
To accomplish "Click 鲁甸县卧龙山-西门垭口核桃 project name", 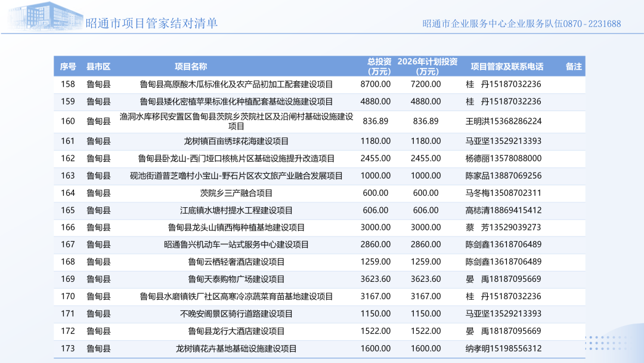I will (236, 158).
